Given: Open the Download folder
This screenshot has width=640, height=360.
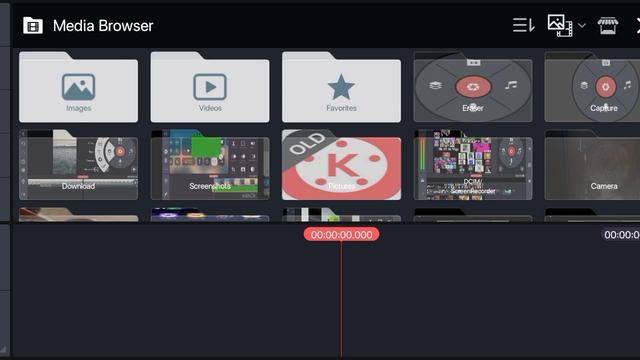Looking at the screenshot, I should coord(78,164).
